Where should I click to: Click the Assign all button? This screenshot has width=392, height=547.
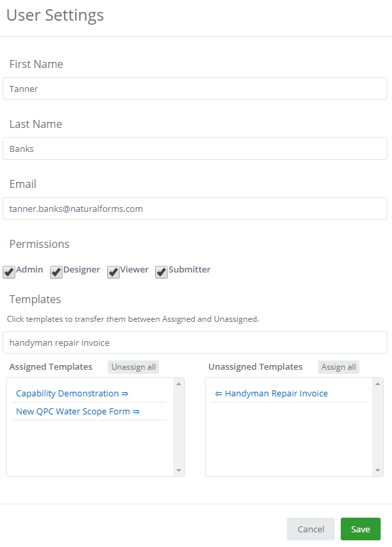click(x=338, y=367)
